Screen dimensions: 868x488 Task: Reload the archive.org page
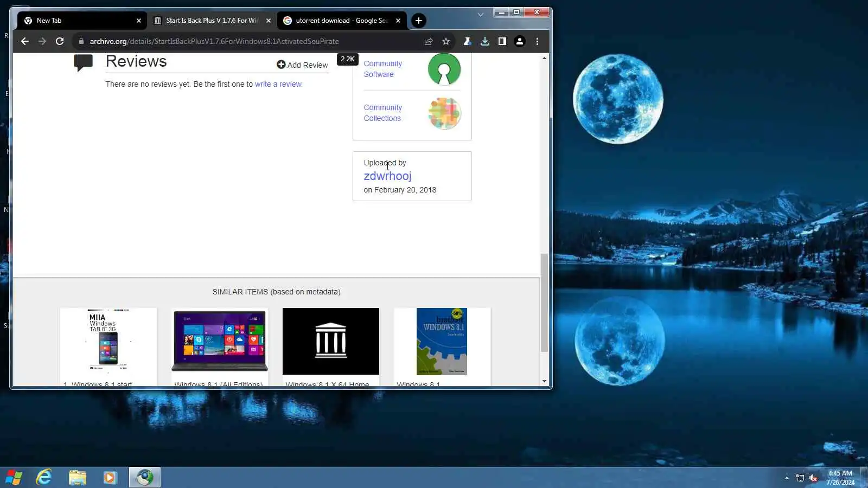coord(60,41)
